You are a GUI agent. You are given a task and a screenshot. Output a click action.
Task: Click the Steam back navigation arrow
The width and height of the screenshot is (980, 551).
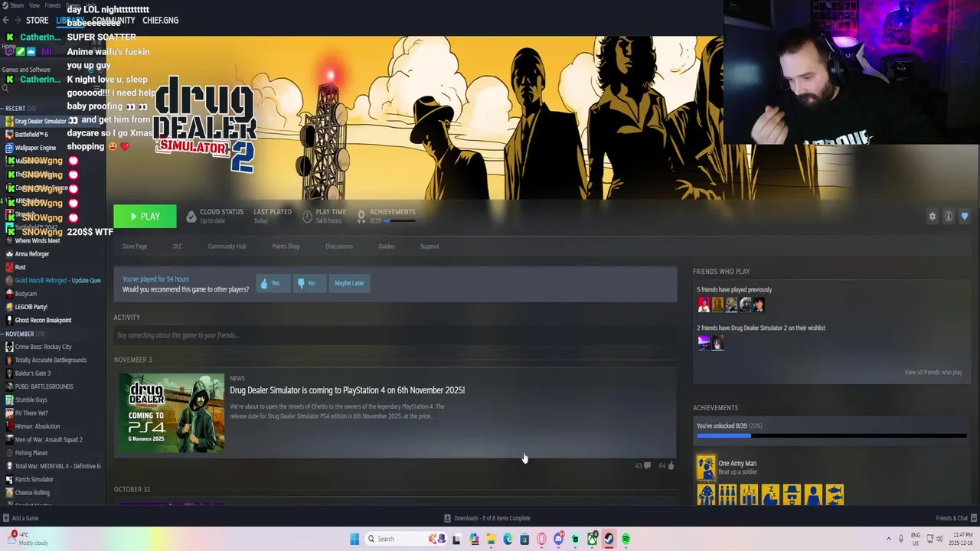tap(6, 21)
